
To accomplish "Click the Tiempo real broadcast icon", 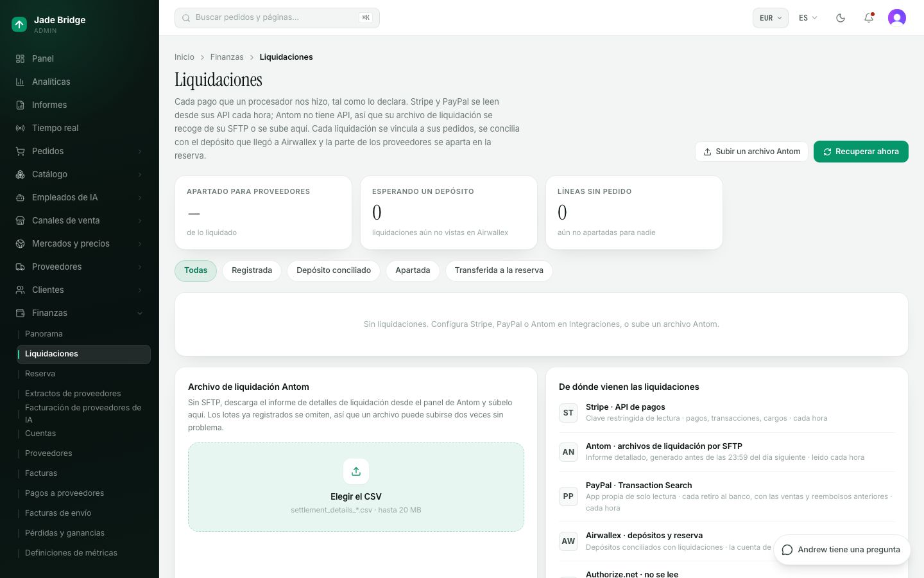I will coord(20,128).
